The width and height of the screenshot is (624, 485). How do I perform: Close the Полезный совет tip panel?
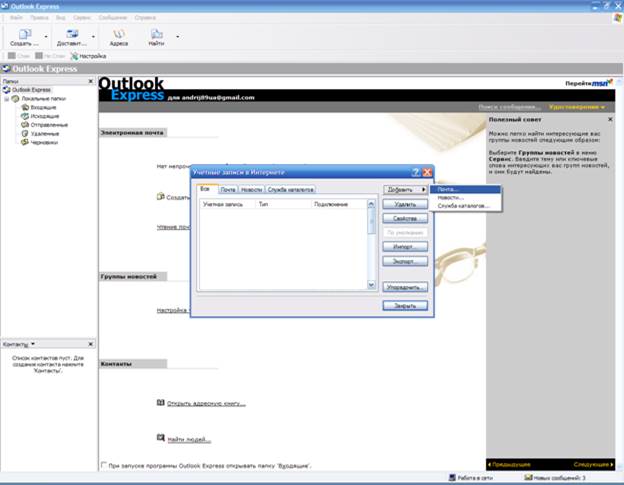[x=610, y=119]
